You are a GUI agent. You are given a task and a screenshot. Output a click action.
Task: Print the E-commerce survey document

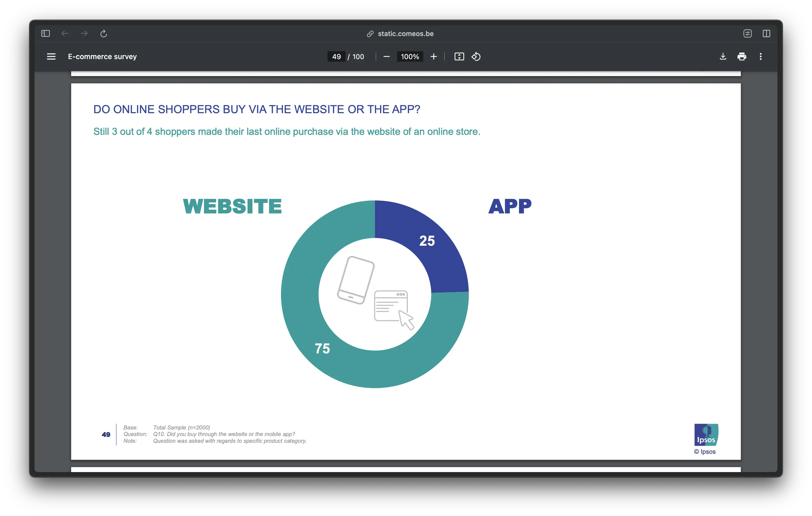click(742, 57)
